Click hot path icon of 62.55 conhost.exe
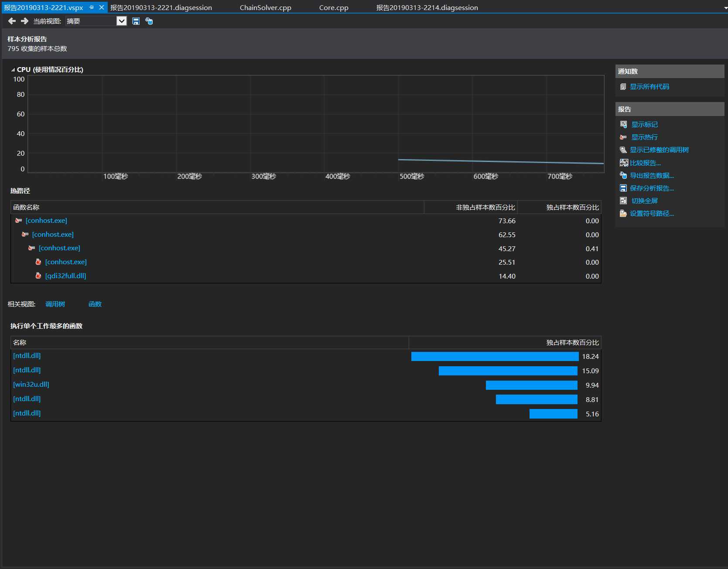The height and width of the screenshot is (569, 728). click(x=25, y=235)
